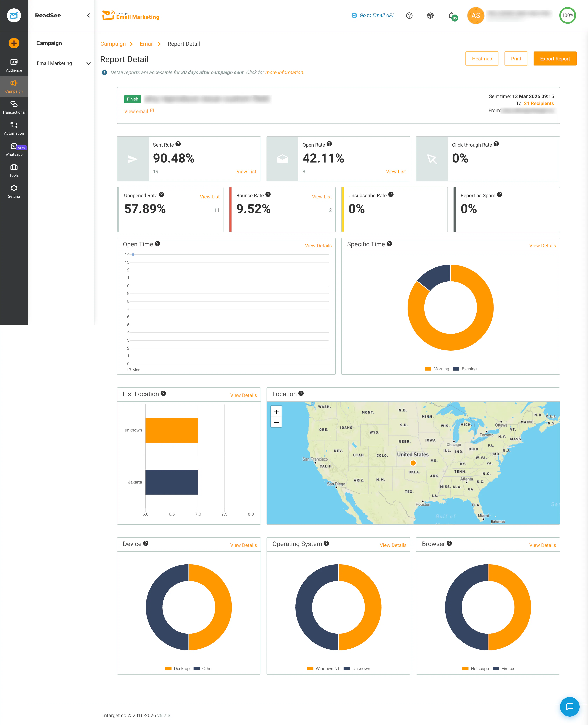View List for Sent Rate
The height and width of the screenshot is (725, 588).
point(246,171)
